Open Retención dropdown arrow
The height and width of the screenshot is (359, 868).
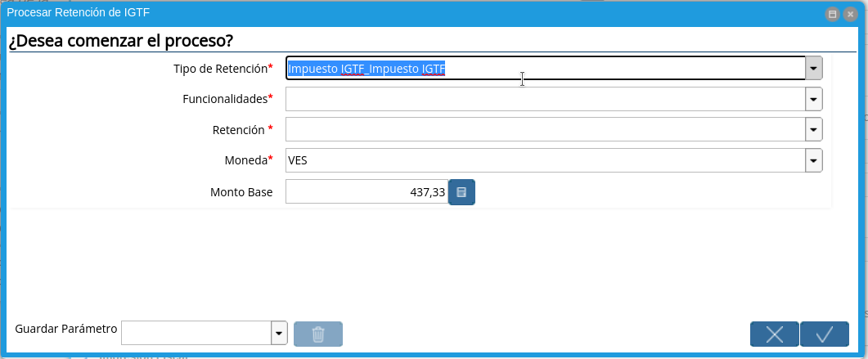pos(814,129)
